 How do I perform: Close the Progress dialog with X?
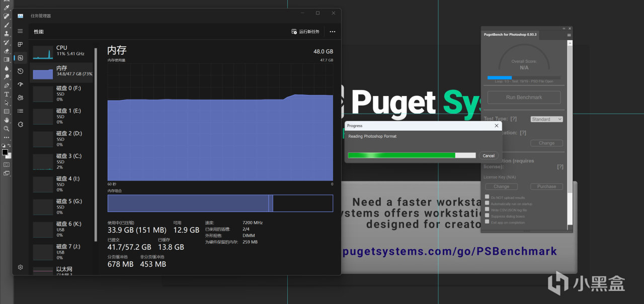[496, 126]
